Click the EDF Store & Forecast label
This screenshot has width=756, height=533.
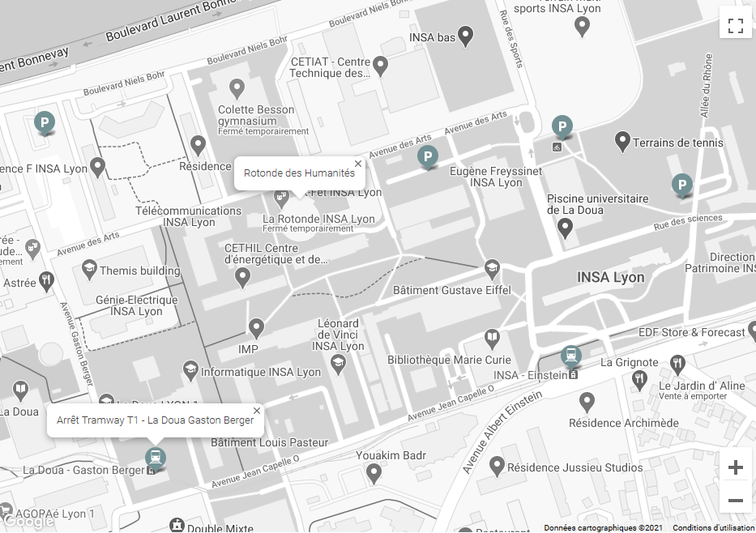692,332
